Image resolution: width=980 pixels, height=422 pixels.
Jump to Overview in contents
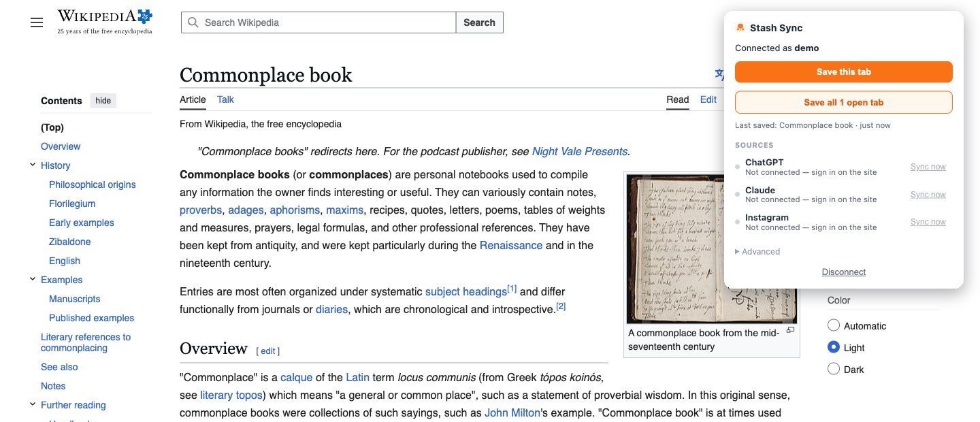pos(61,146)
